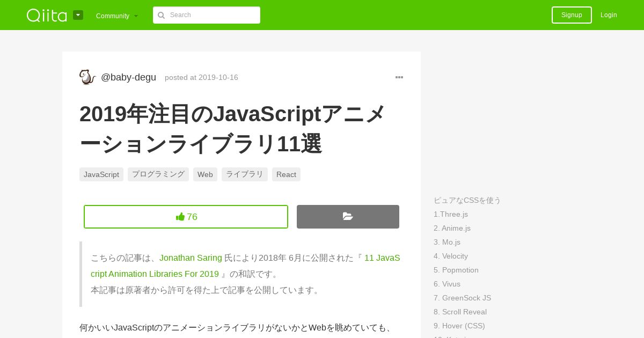Jump to 4. Velocity section

(451, 256)
